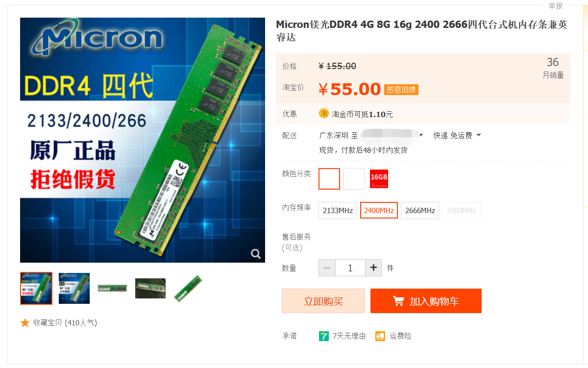Click the shopping cart icon in the add-to-cart button
This screenshot has height=368, width=588.
[x=398, y=301]
